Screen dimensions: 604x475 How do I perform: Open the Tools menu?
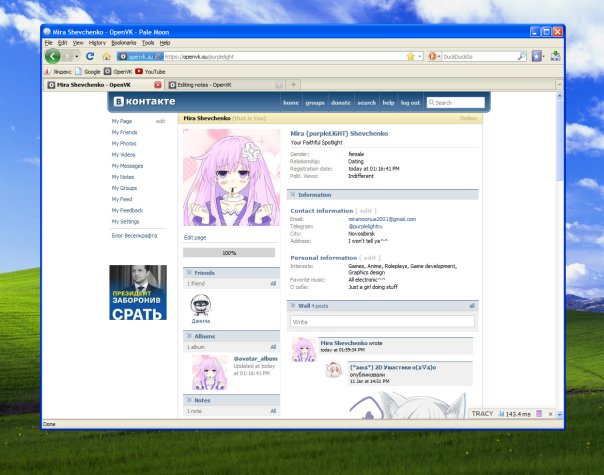(x=148, y=43)
